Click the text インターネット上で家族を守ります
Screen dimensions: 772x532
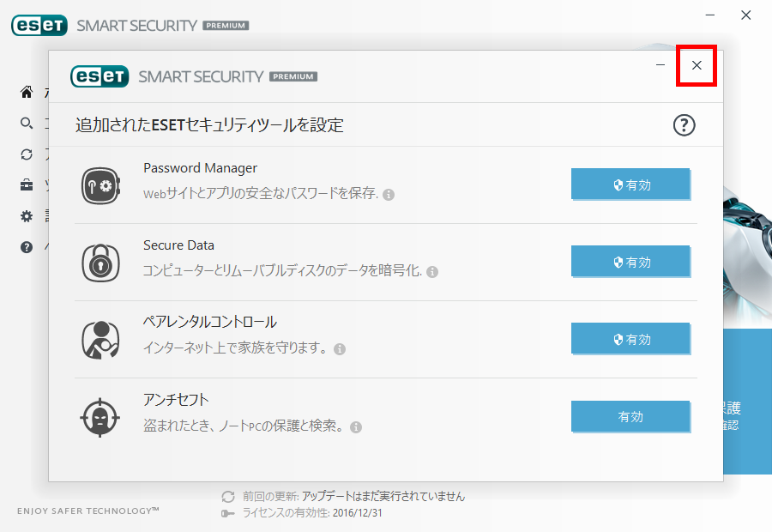pyautogui.click(x=236, y=348)
